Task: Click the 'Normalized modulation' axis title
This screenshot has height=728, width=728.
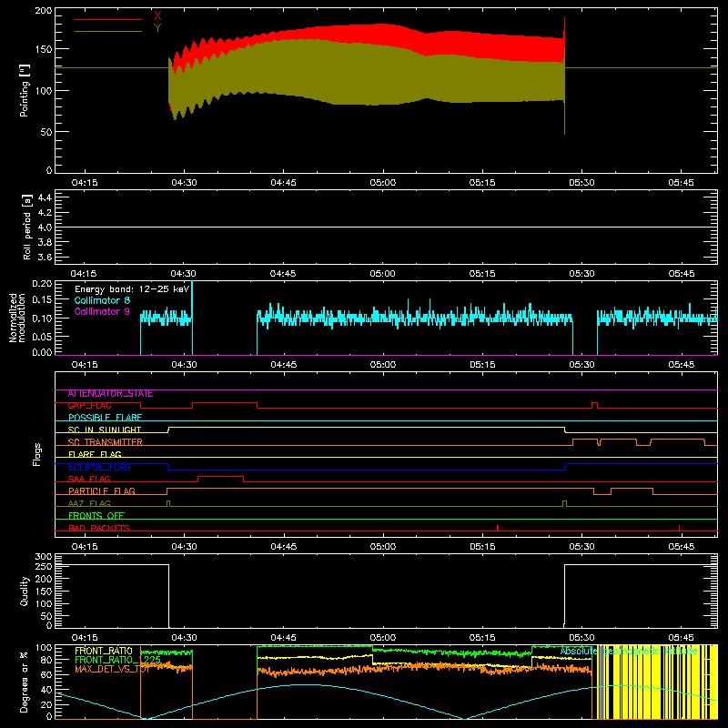Action: point(17,318)
